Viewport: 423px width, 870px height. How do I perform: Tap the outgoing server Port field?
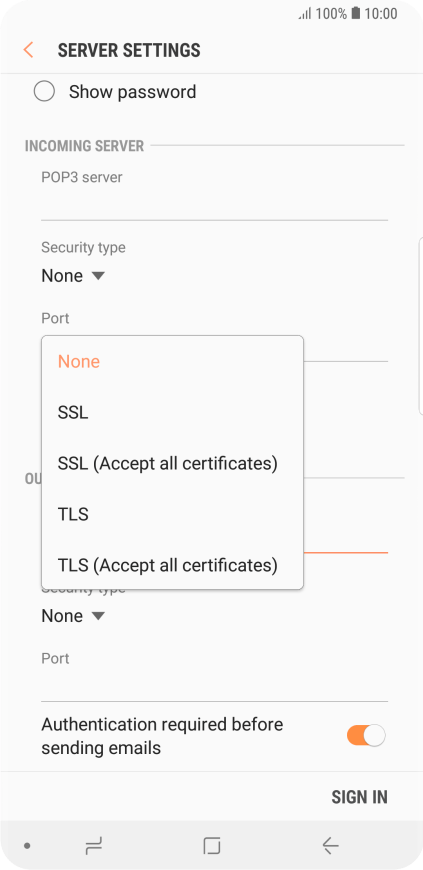[214, 685]
